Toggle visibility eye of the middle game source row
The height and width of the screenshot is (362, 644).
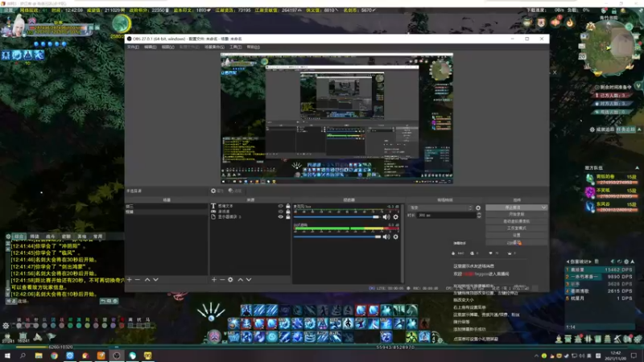280,212
